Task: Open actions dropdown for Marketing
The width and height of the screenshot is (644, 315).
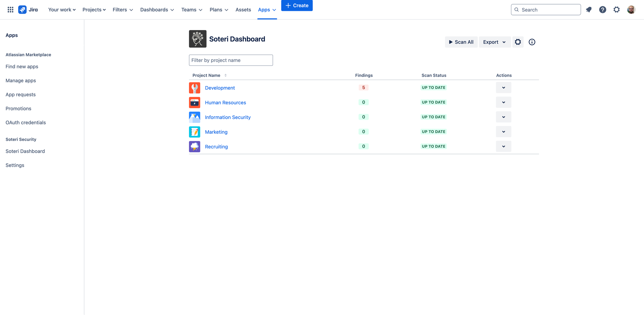Action: (x=504, y=132)
